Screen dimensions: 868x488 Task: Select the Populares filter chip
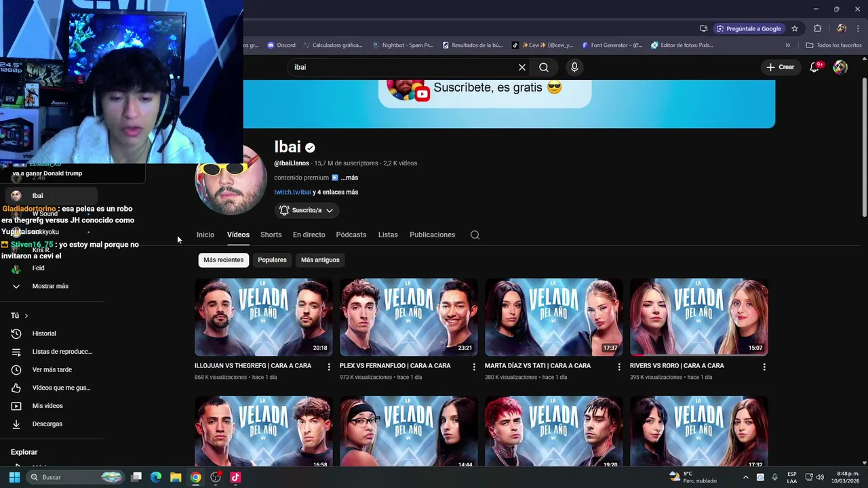point(272,260)
